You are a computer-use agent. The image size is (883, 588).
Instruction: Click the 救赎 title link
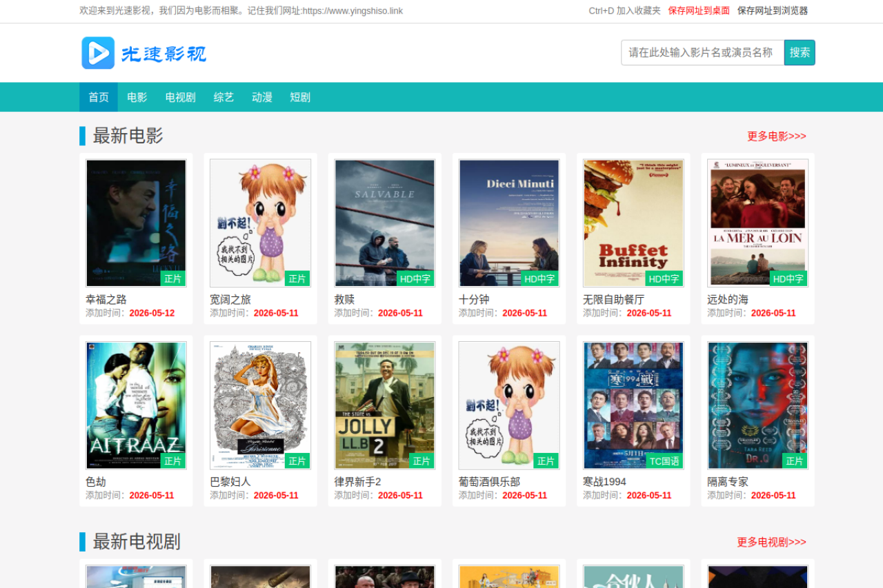344,300
